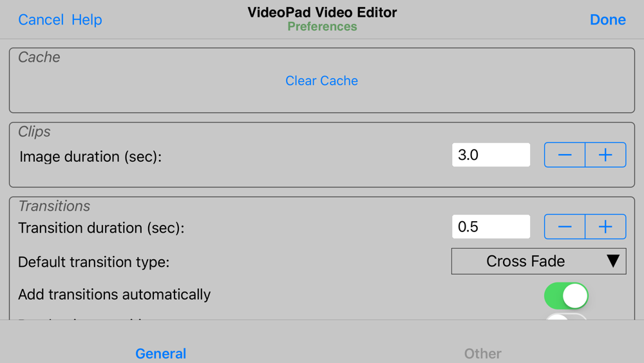The width and height of the screenshot is (644, 363).
Task: Click the Default transition type label
Action: 93,262
